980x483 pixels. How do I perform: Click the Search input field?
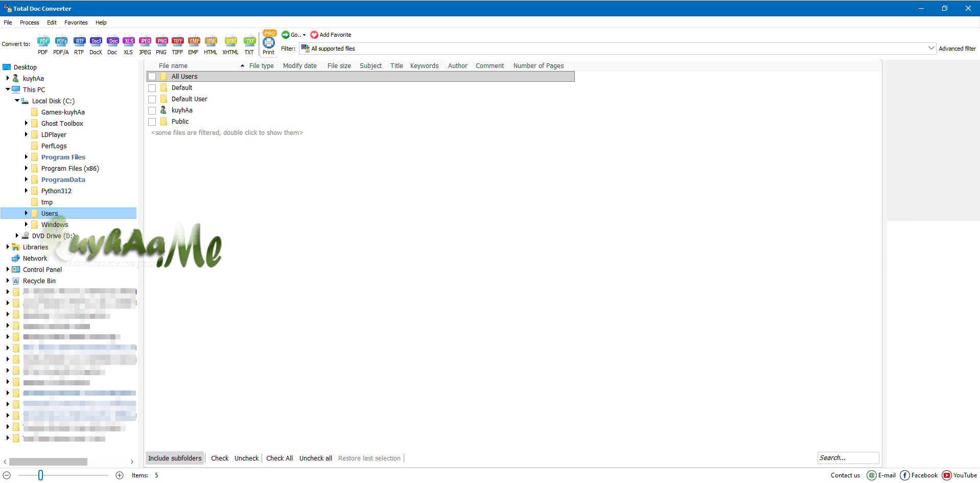click(x=848, y=458)
